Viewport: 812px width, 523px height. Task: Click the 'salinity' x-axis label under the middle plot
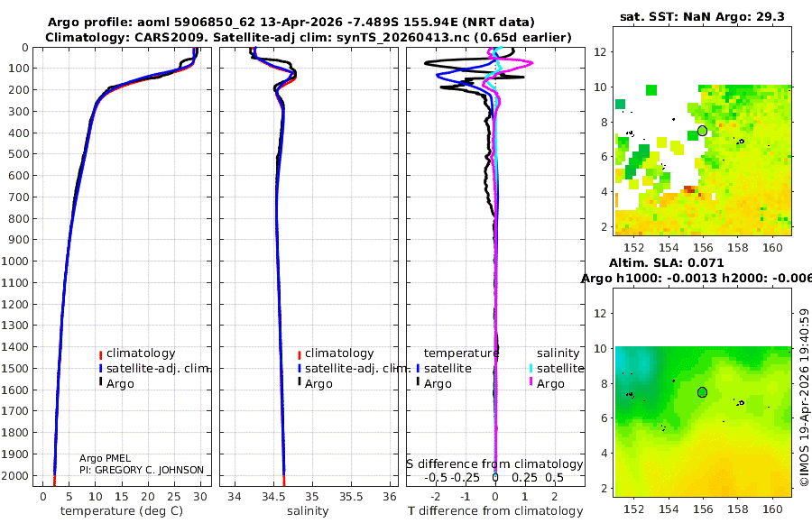coord(308,511)
